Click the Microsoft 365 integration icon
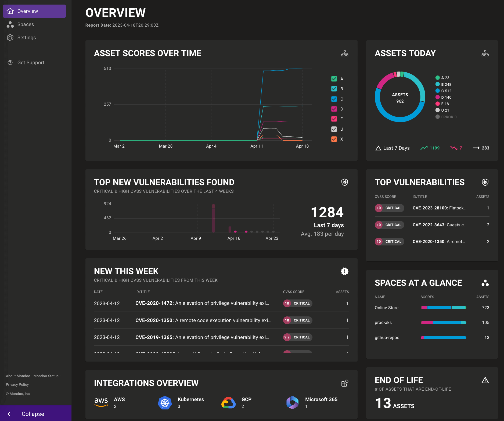Screen dimensions: 504x421 point(292,403)
